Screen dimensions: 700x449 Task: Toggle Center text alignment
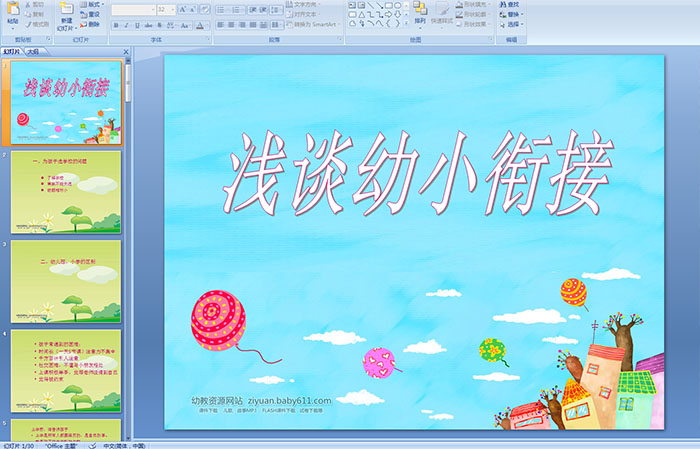click(231, 25)
